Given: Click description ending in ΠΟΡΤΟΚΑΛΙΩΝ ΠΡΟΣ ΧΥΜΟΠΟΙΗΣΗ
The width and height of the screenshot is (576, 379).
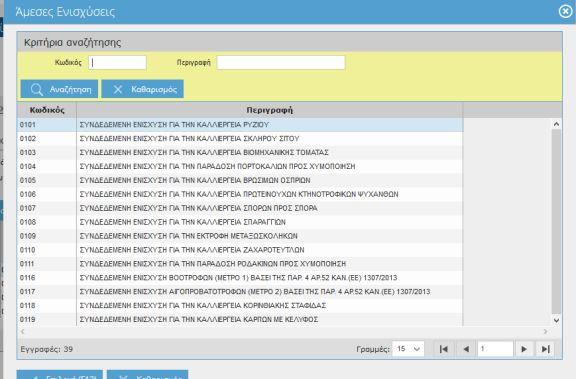Looking at the screenshot, I should 217,166.
